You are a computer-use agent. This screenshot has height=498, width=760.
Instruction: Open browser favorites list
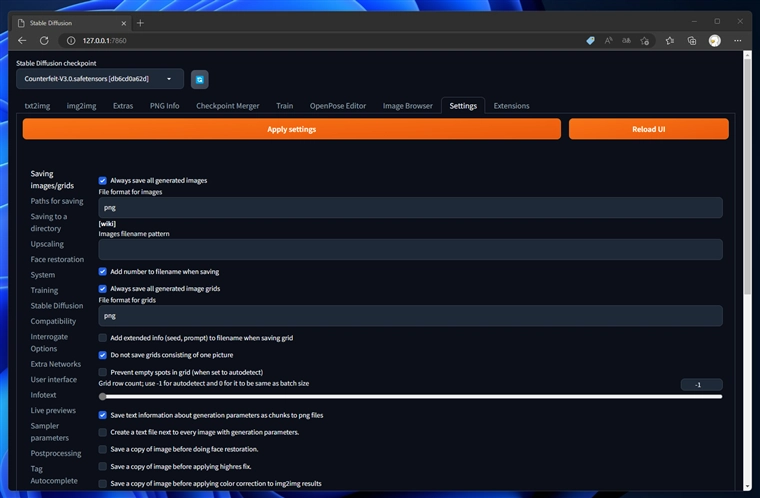(670, 41)
